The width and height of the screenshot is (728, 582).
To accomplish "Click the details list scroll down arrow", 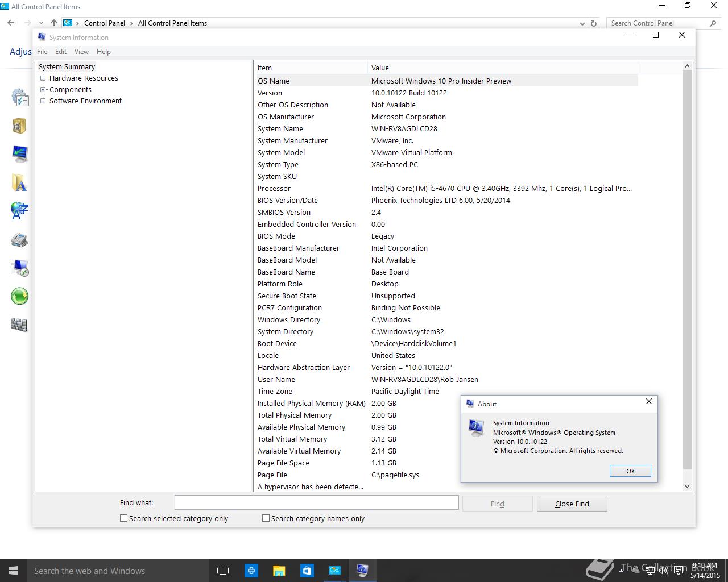I will [x=687, y=486].
